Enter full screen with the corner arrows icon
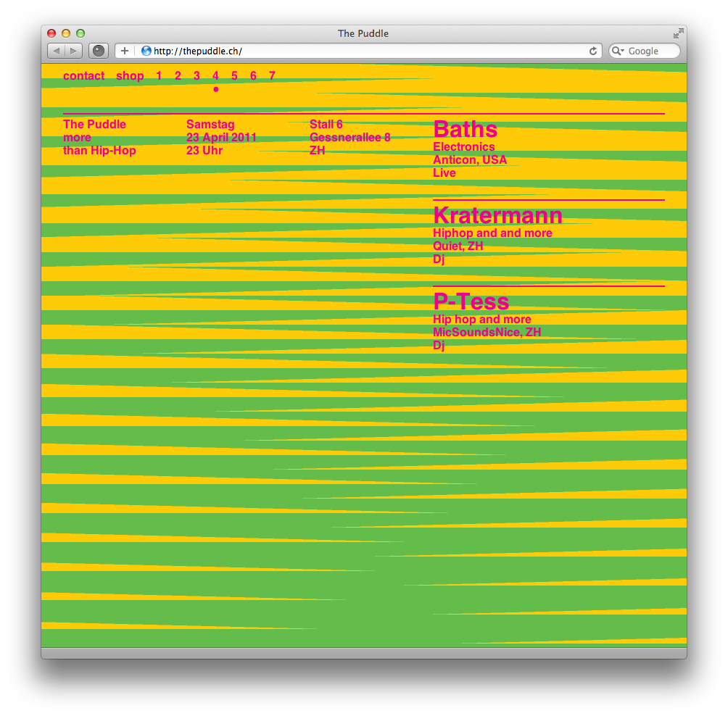Image resolution: width=728 pixels, height=716 pixels. pyautogui.click(x=678, y=33)
